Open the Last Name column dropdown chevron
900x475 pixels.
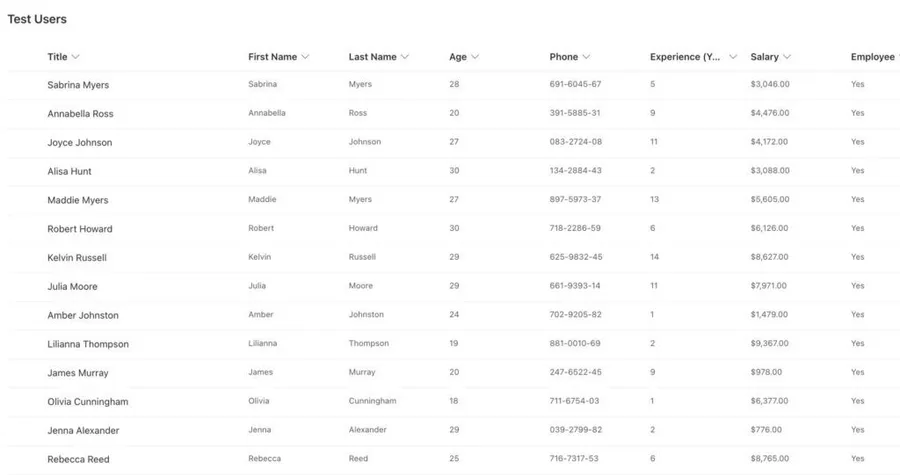[x=405, y=57]
